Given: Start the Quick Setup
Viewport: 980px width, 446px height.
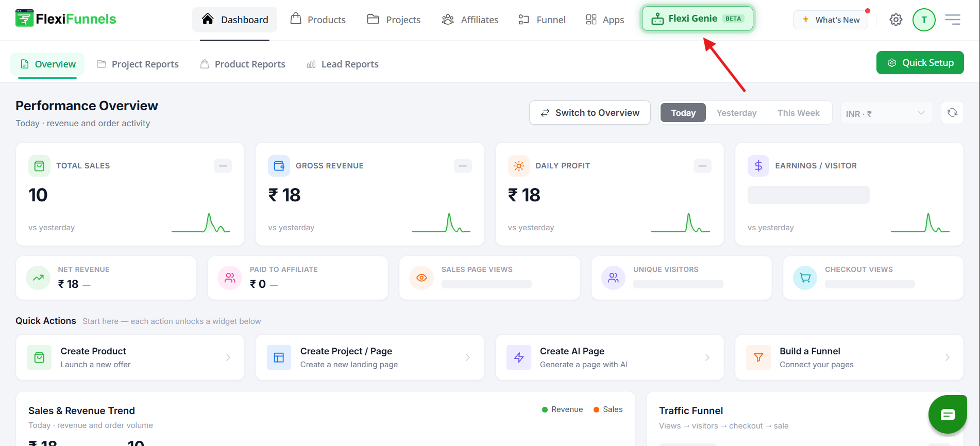Looking at the screenshot, I should [920, 63].
